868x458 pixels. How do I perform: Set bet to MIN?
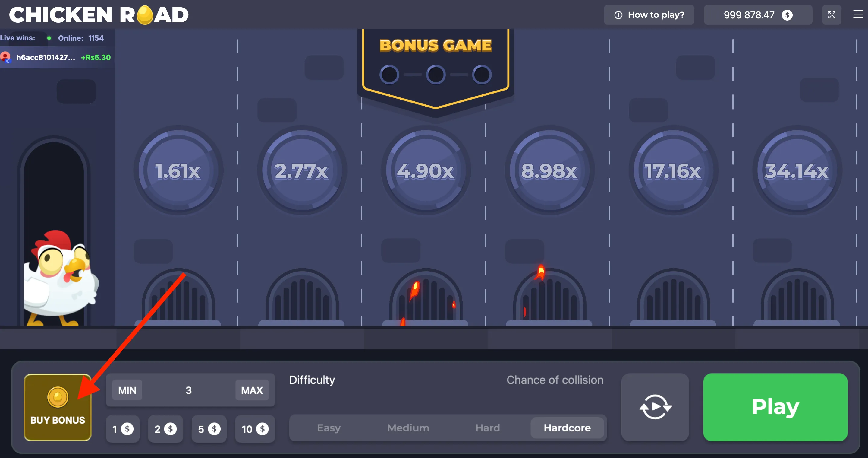pyautogui.click(x=127, y=390)
